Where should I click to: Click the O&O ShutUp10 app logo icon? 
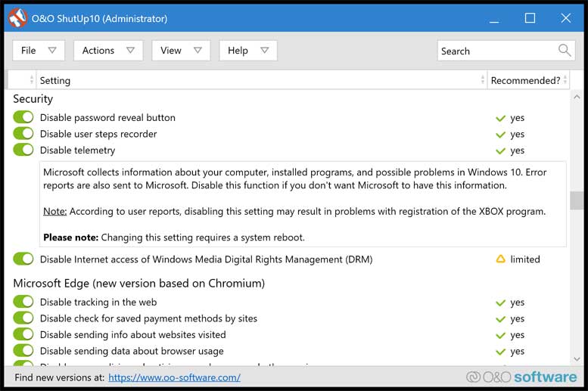[17, 18]
